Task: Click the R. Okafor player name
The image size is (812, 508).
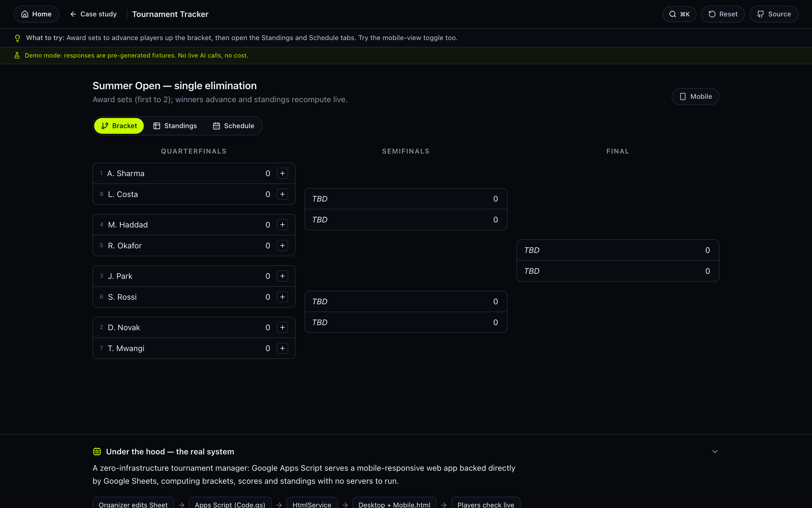Action: 125,246
